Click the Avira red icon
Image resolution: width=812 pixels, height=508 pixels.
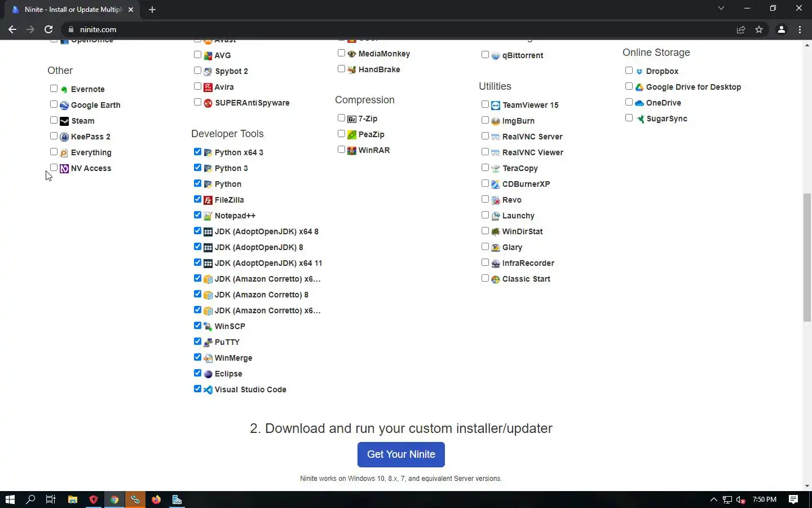[x=208, y=87]
